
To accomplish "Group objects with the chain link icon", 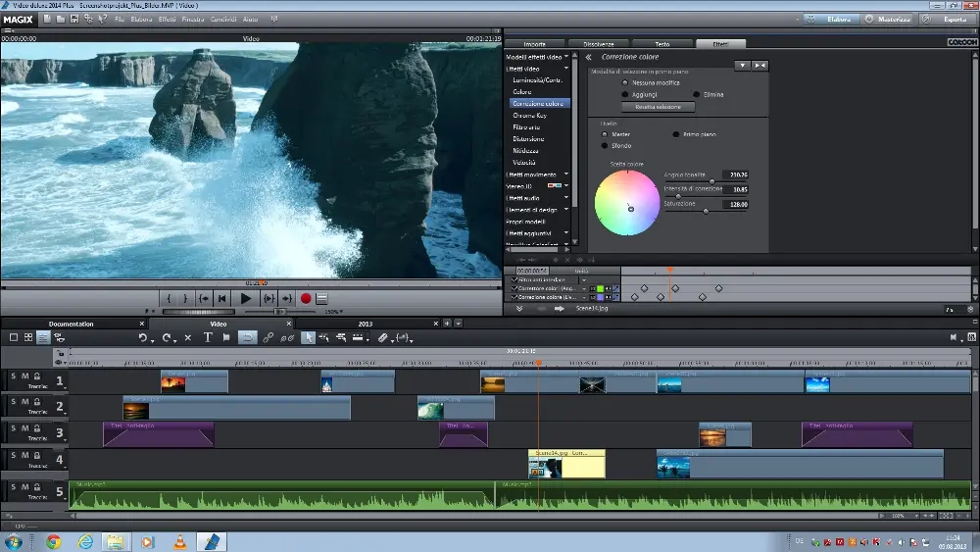I will [x=269, y=337].
